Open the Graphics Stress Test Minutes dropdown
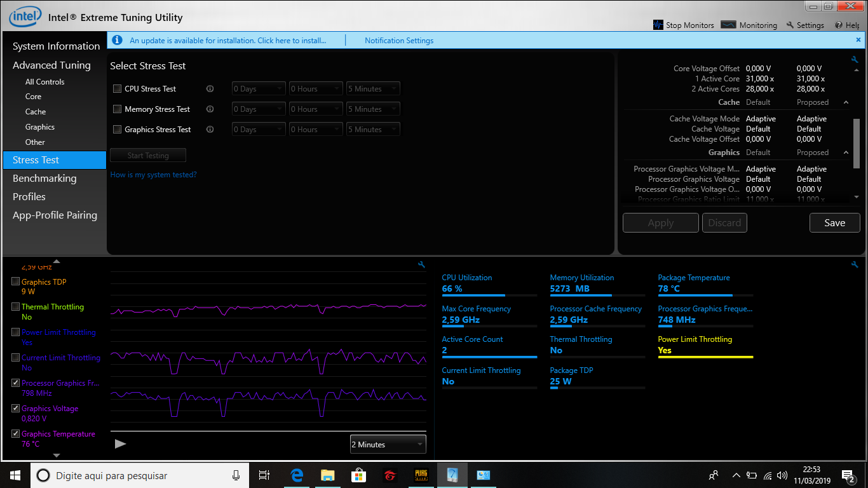This screenshot has width=868, height=488. (x=373, y=130)
